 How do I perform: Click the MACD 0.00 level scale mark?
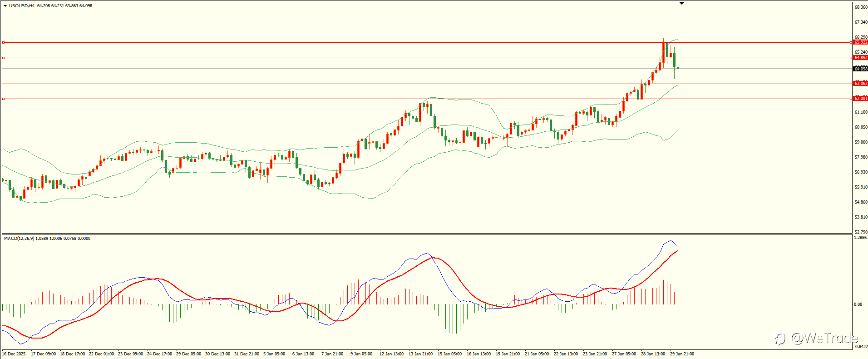point(858,304)
